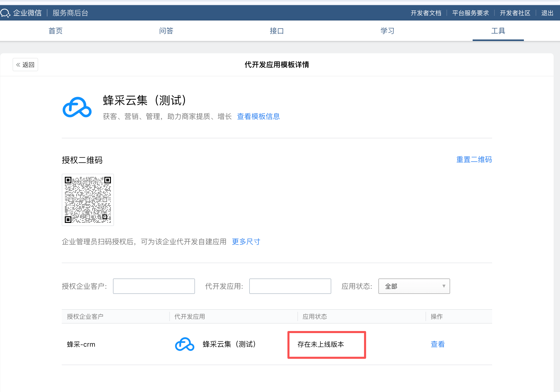The height and width of the screenshot is (392, 560).
Task: Open 开发者文档 in top bar
Action: pyautogui.click(x=426, y=13)
